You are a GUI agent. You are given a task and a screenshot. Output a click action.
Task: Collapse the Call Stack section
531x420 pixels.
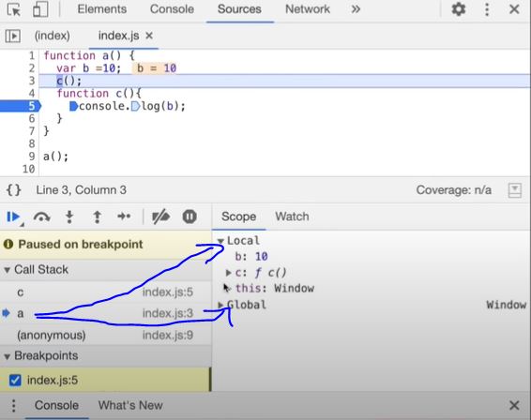(7, 270)
